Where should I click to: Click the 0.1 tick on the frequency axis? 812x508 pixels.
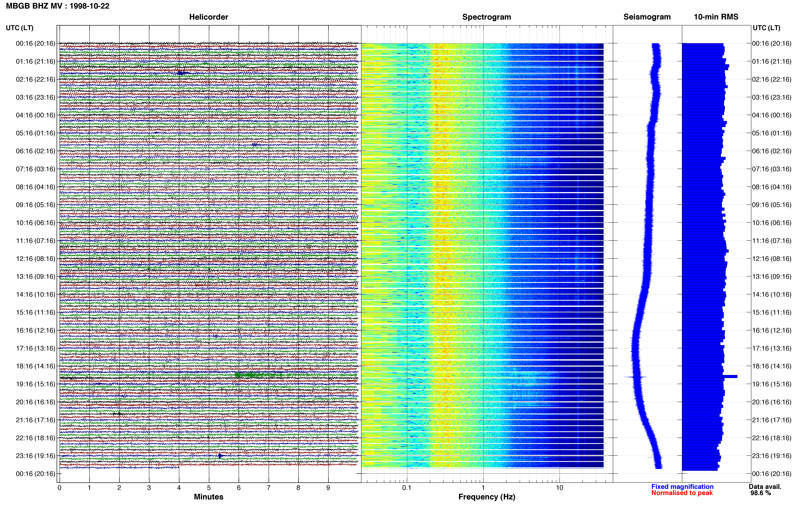[x=407, y=488]
